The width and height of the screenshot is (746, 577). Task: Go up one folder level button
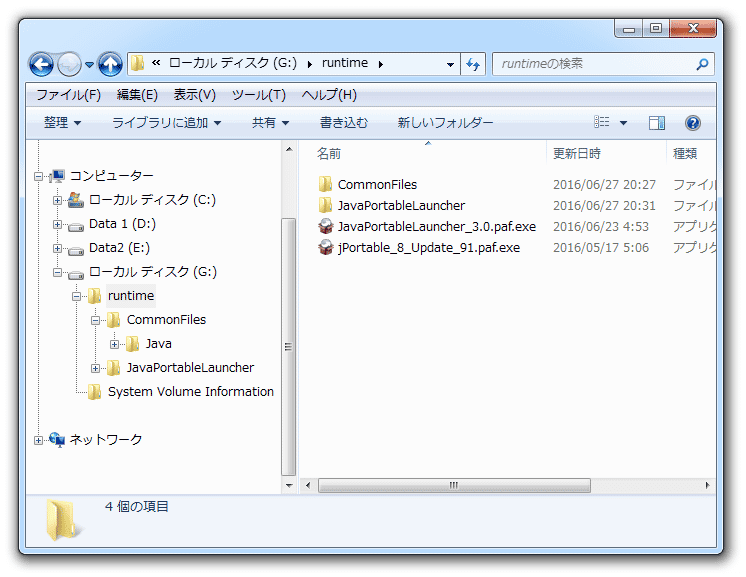click(x=110, y=64)
